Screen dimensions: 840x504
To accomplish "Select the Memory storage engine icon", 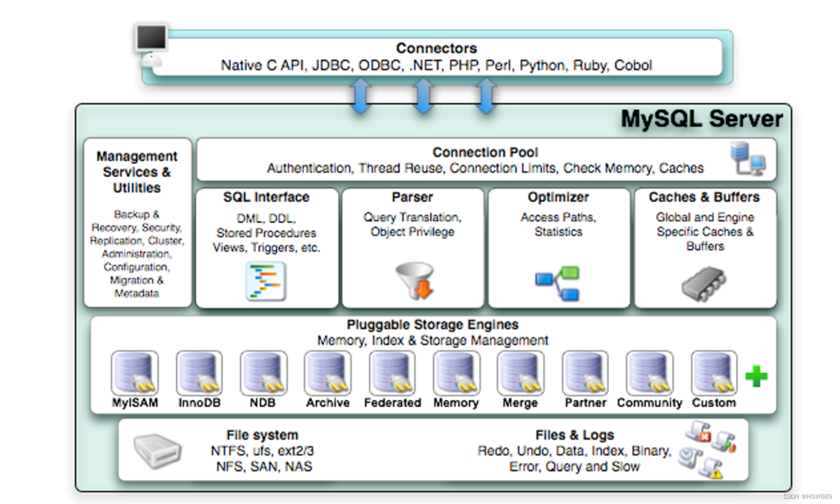I will pyautogui.click(x=456, y=373).
